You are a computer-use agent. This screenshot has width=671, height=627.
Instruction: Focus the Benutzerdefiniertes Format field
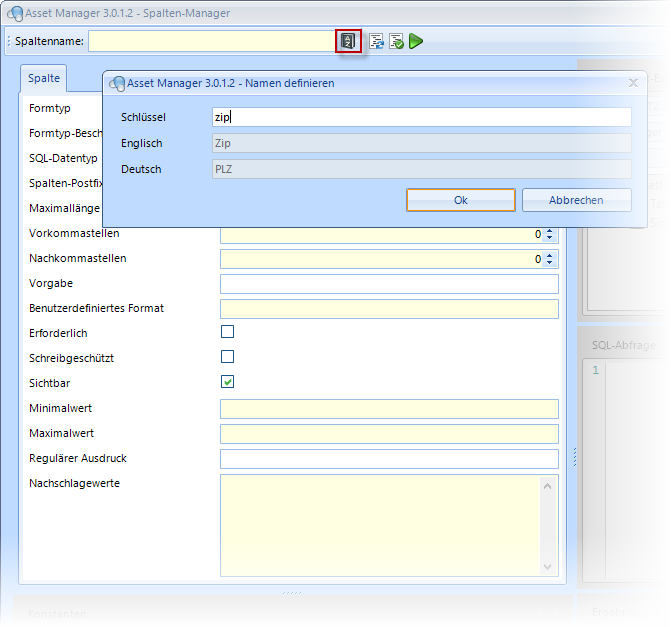(x=389, y=309)
